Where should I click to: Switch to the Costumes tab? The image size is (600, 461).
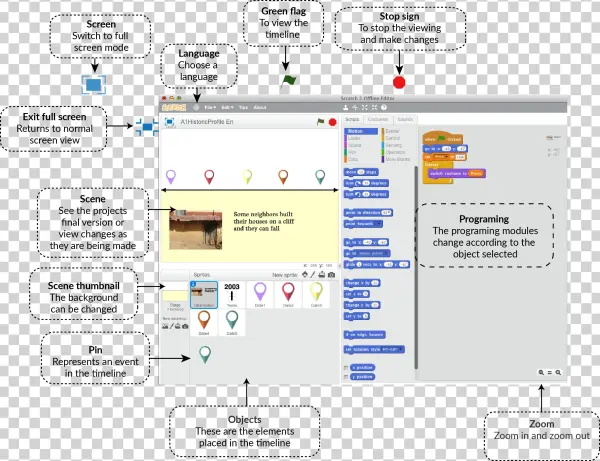tap(378, 120)
